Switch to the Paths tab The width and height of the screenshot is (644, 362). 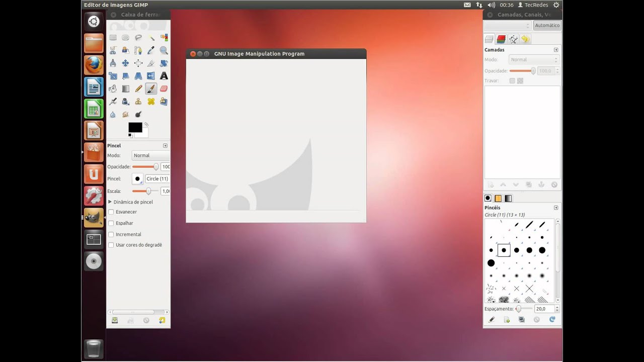[513, 39]
